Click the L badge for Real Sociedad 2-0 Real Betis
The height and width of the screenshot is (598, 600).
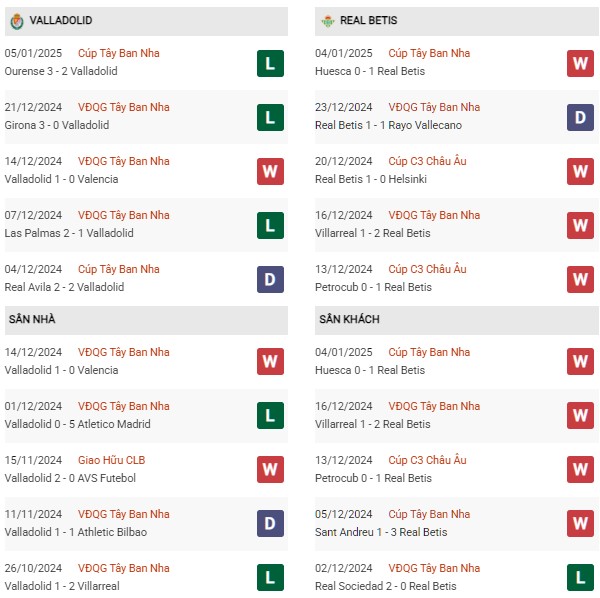[x=580, y=577]
